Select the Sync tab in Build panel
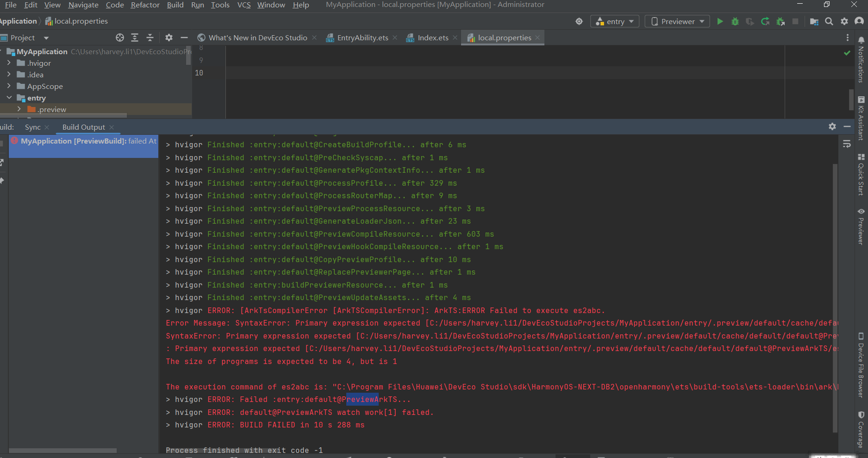Viewport: 868px width, 458px height. 33,127
